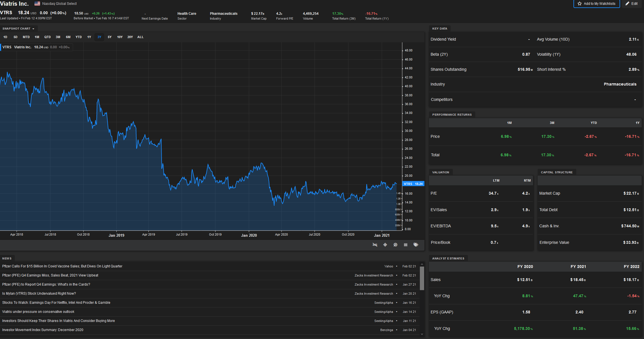Toggle the target pointer icon below chart
Image resolution: width=644 pixels, height=339 pixels.
pos(395,245)
